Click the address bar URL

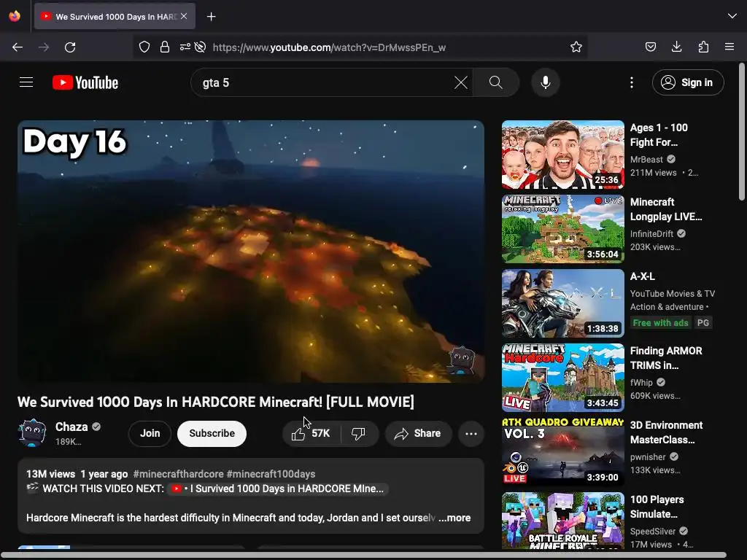329,47
